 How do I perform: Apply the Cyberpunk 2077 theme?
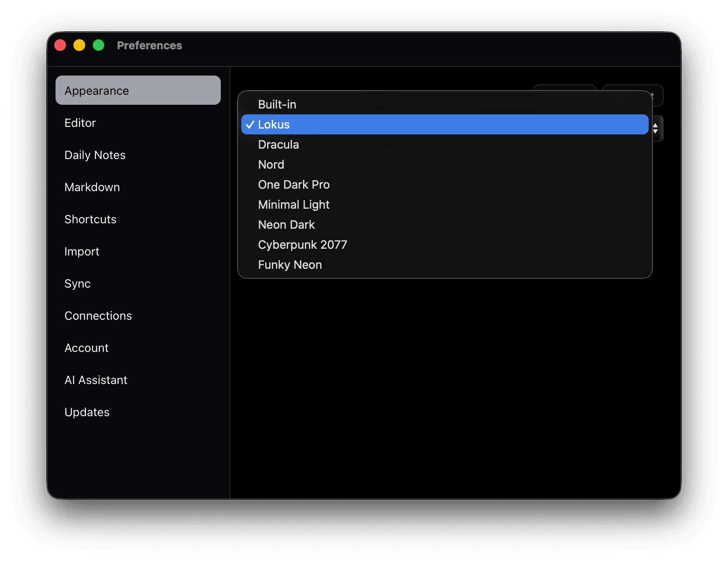(x=303, y=245)
